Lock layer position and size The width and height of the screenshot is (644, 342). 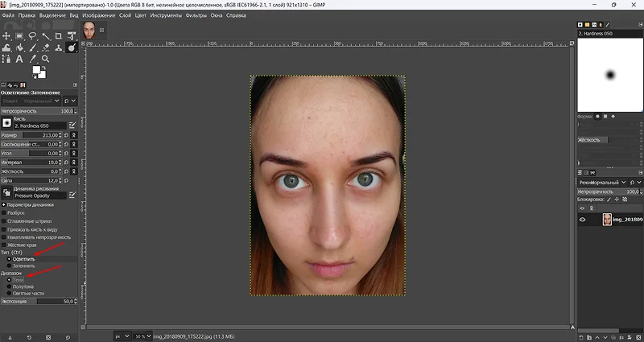coord(617,199)
